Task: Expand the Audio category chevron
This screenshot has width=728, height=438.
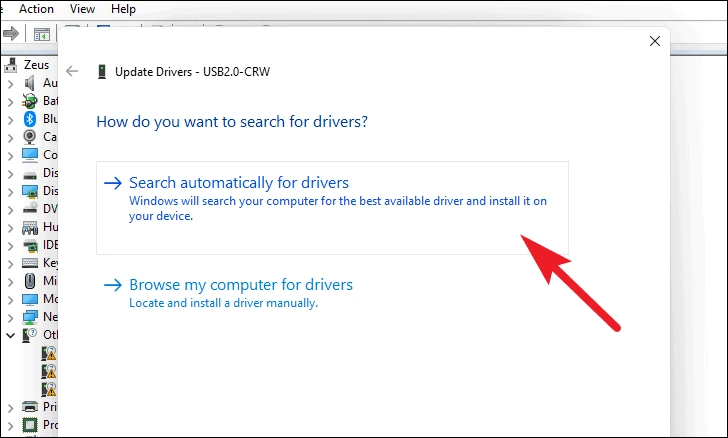Action: click(x=11, y=84)
